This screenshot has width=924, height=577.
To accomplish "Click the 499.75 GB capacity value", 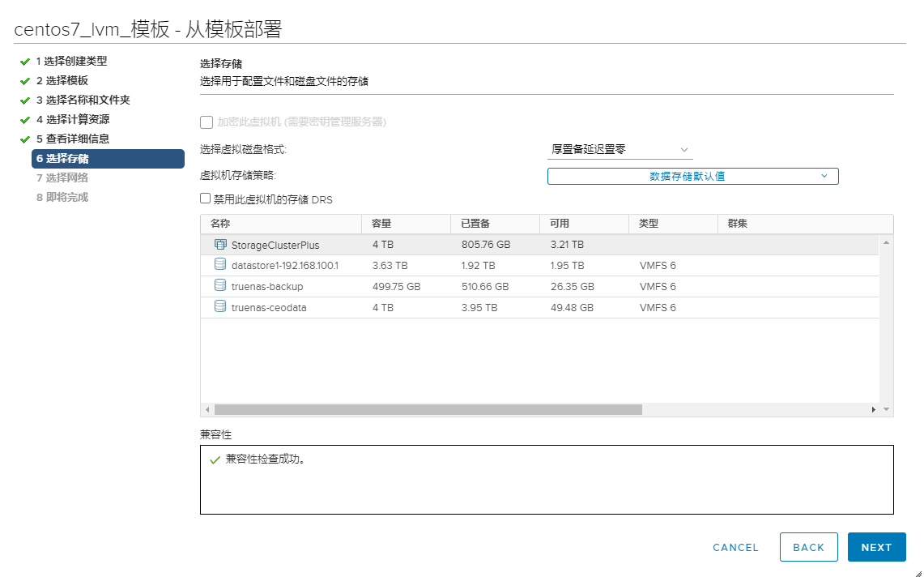I will [x=396, y=287].
